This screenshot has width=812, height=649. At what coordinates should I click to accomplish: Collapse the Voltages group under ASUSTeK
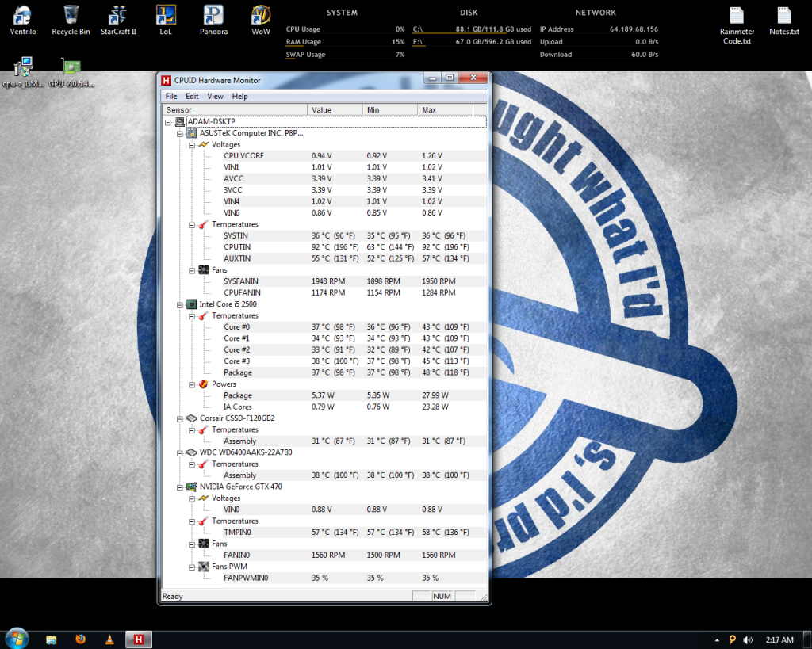point(191,145)
